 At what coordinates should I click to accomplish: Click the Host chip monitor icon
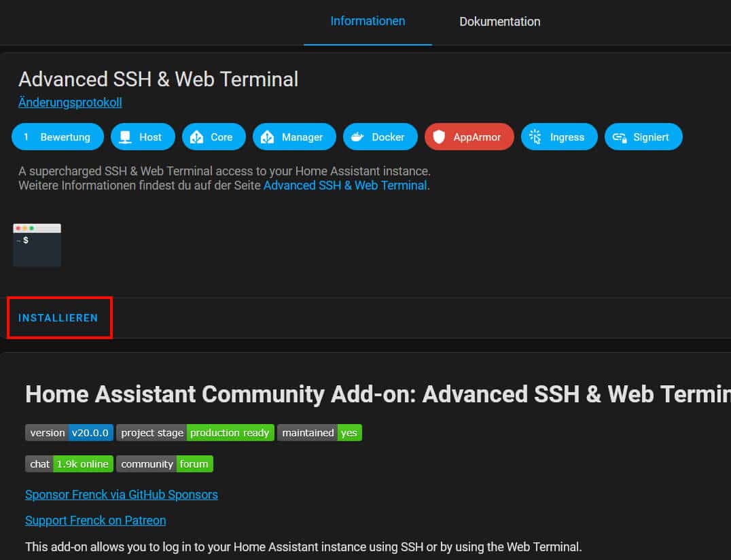coord(124,137)
